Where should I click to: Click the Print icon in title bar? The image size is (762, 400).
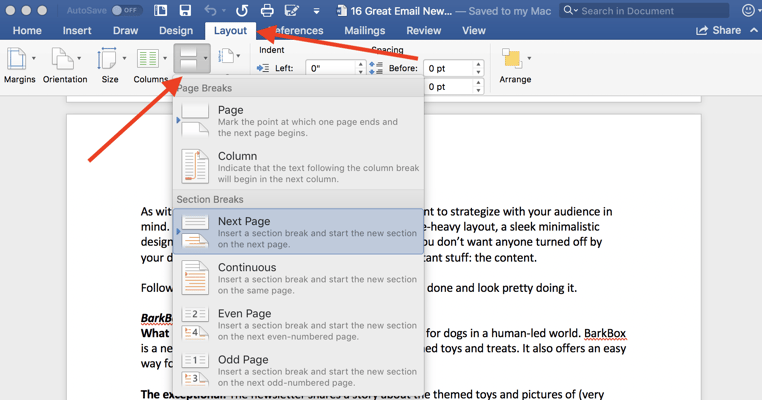(267, 10)
